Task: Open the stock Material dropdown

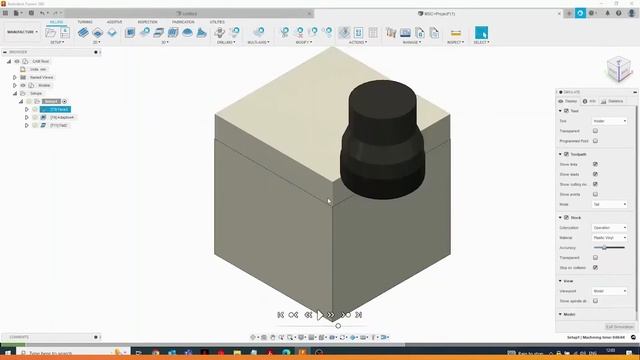Action: [x=609, y=238]
